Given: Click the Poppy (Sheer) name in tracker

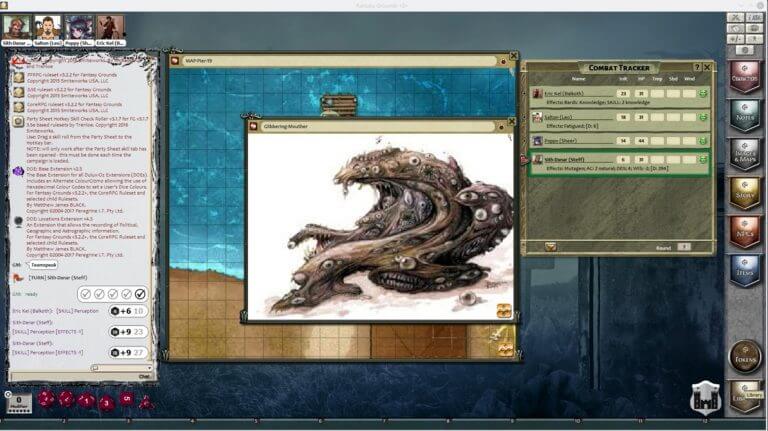Looking at the screenshot, I should [560, 141].
